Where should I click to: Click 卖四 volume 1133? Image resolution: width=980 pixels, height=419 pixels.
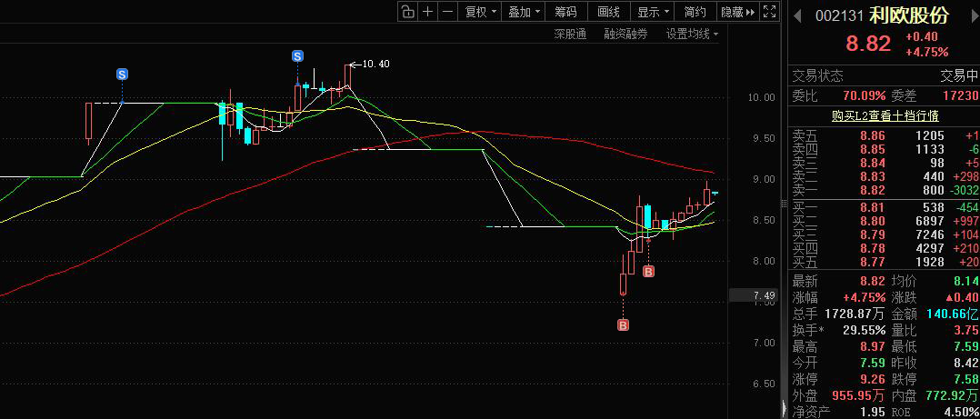click(x=931, y=149)
